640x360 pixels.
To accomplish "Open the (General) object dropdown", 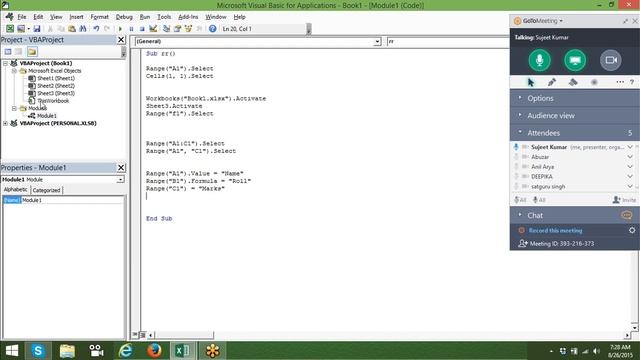I will 377,41.
